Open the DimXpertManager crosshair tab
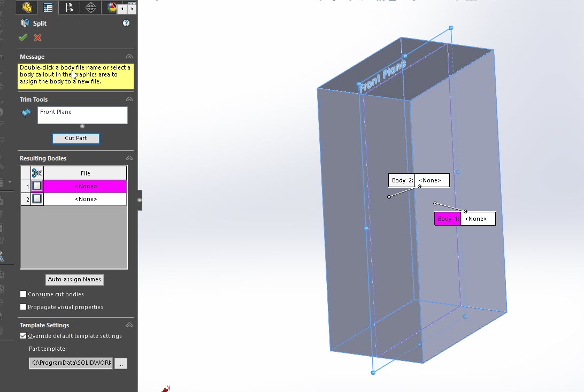The width and height of the screenshot is (584, 392). (x=90, y=7)
